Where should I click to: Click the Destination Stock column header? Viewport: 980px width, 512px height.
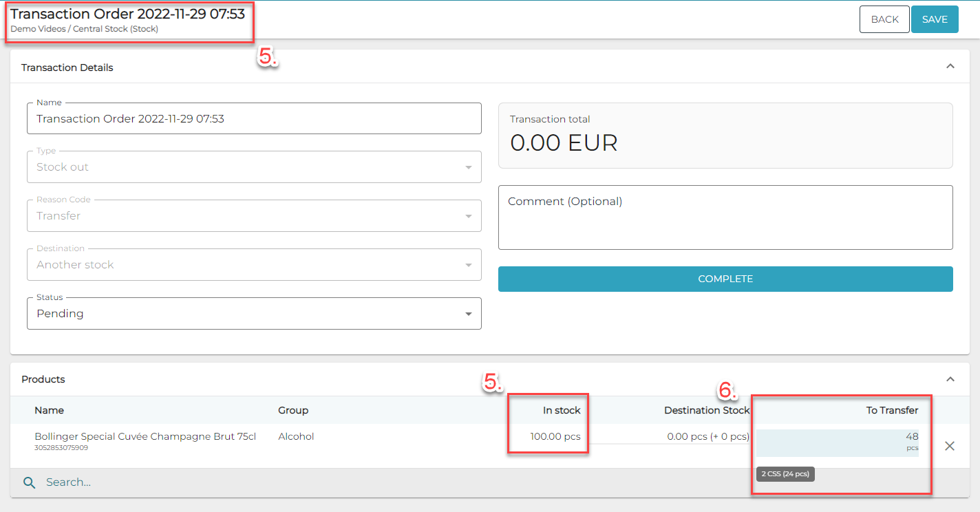pos(706,410)
